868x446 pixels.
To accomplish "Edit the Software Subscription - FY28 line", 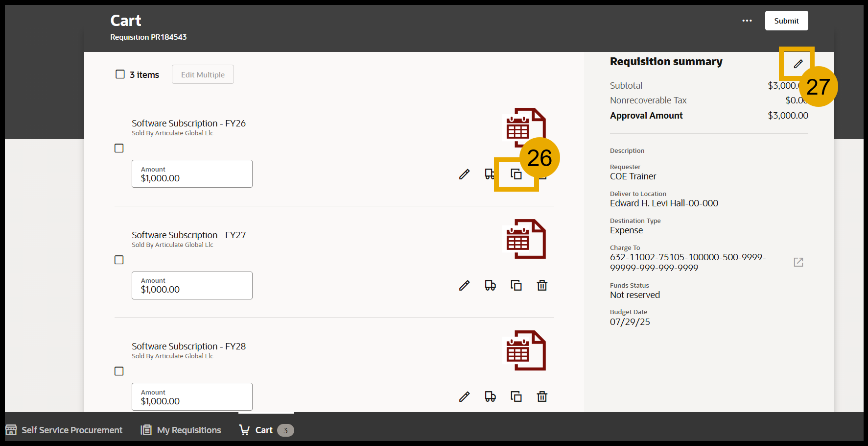I will point(464,396).
